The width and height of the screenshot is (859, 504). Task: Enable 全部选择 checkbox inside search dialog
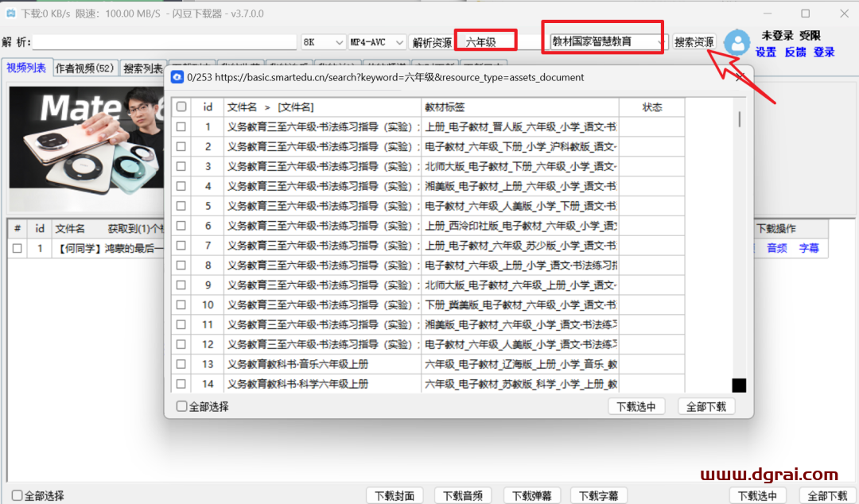pyautogui.click(x=182, y=406)
